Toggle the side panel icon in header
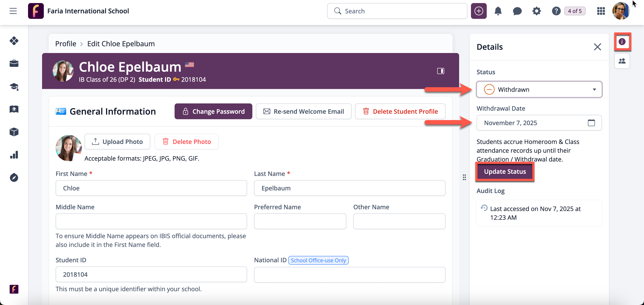This screenshot has width=644, height=305. point(441,71)
